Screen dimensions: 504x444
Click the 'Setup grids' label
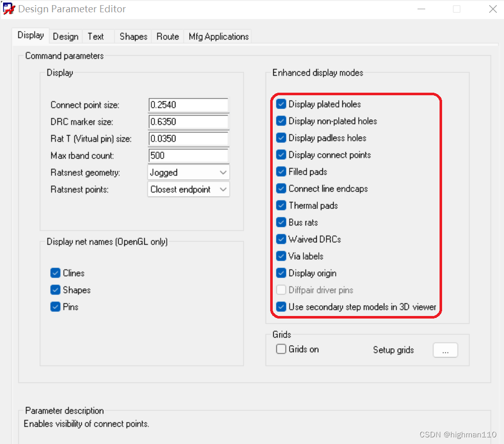[x=393, y=350]
